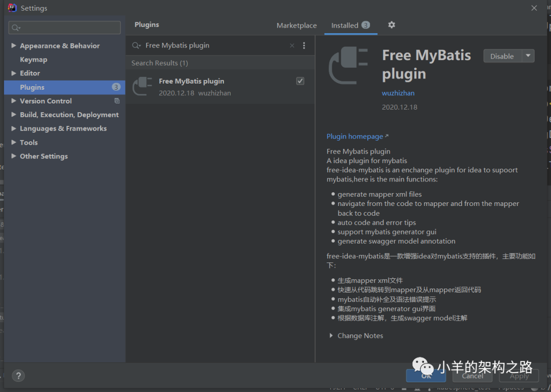This screenshot has width=551, height=392.
Task: Select the Free MyBatis plugin search result
Action: (220, 87)
